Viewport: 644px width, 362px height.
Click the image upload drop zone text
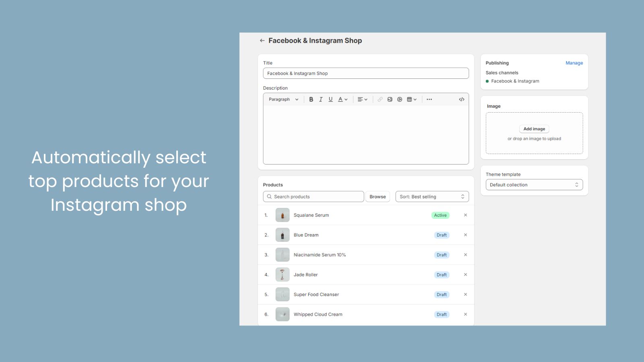tap(534, 138)
